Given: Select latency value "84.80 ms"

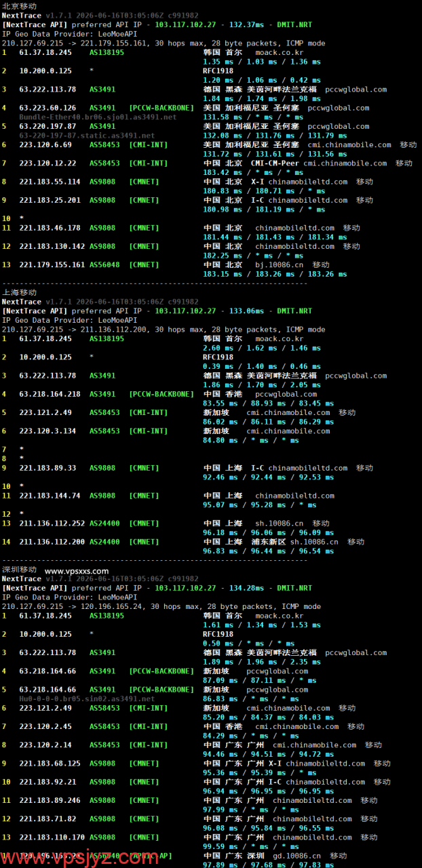Looking at the screenshot, I should click(x=220, y=440).
